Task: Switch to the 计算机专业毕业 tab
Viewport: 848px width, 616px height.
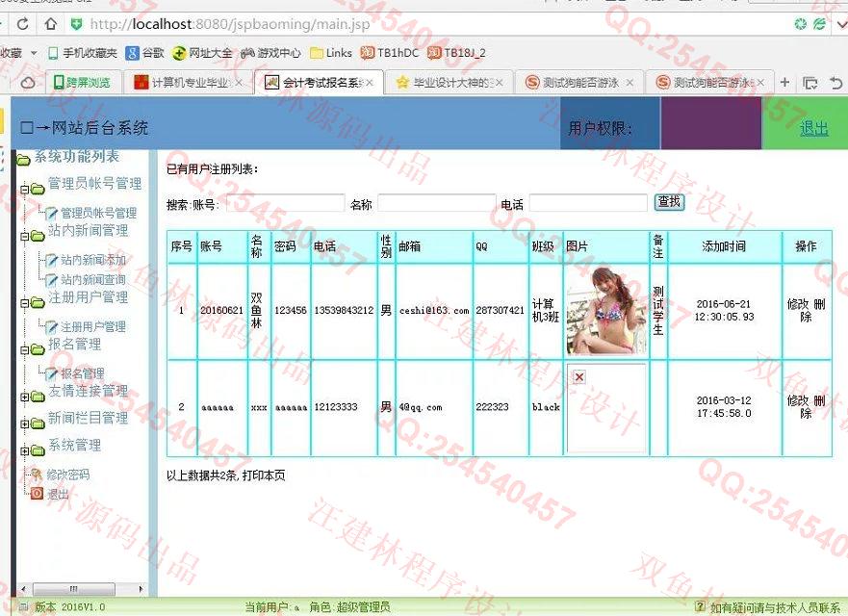Action: tap(189, 82)
